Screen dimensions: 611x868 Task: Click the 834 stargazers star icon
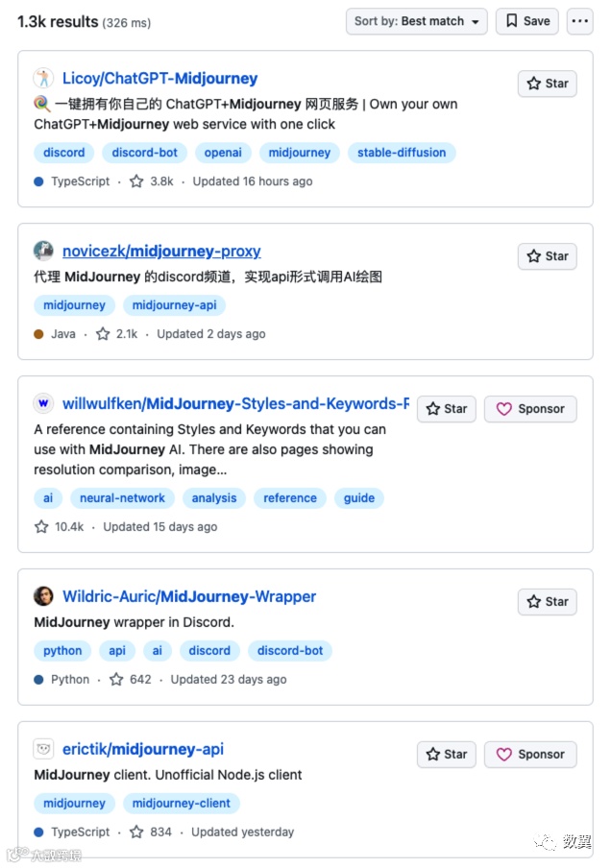click(x=136, y=832)
